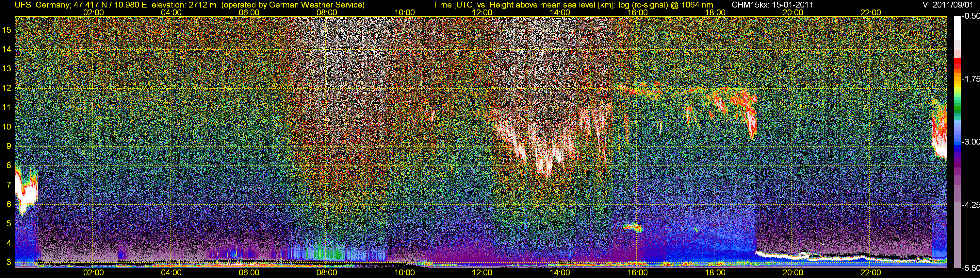The width and height of the screenshot is (980, 278).
Task: Click the colorbar value -4.25
Action: [x=971, y=205]
